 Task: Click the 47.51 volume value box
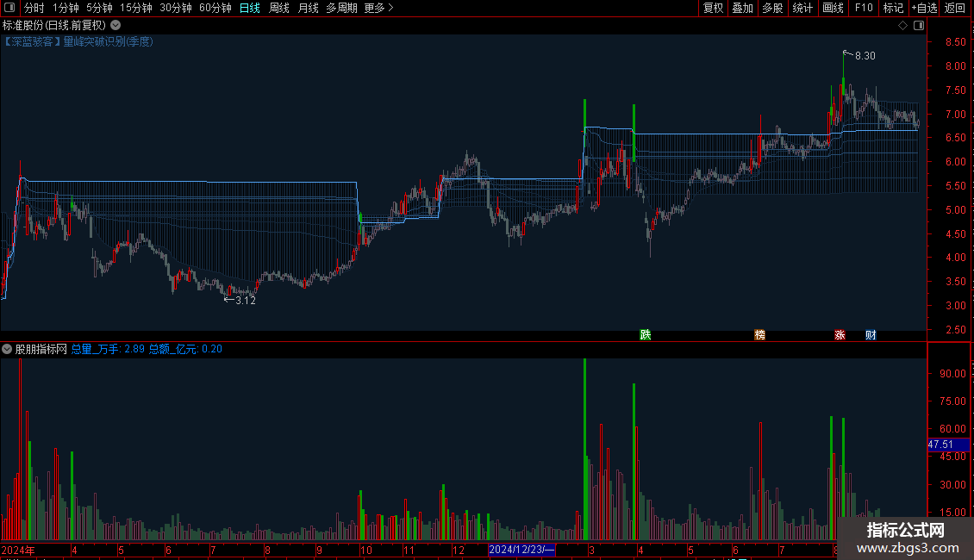(x=948, y=445)
